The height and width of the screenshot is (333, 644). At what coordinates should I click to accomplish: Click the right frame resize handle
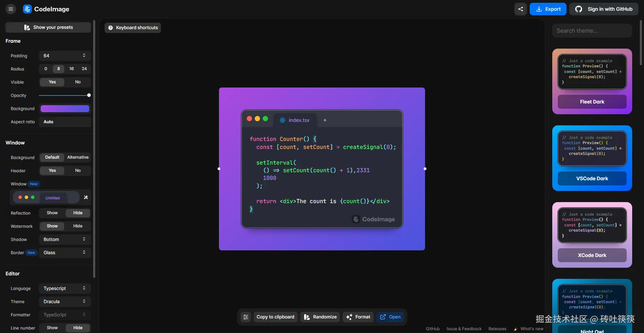pos(425,169)
